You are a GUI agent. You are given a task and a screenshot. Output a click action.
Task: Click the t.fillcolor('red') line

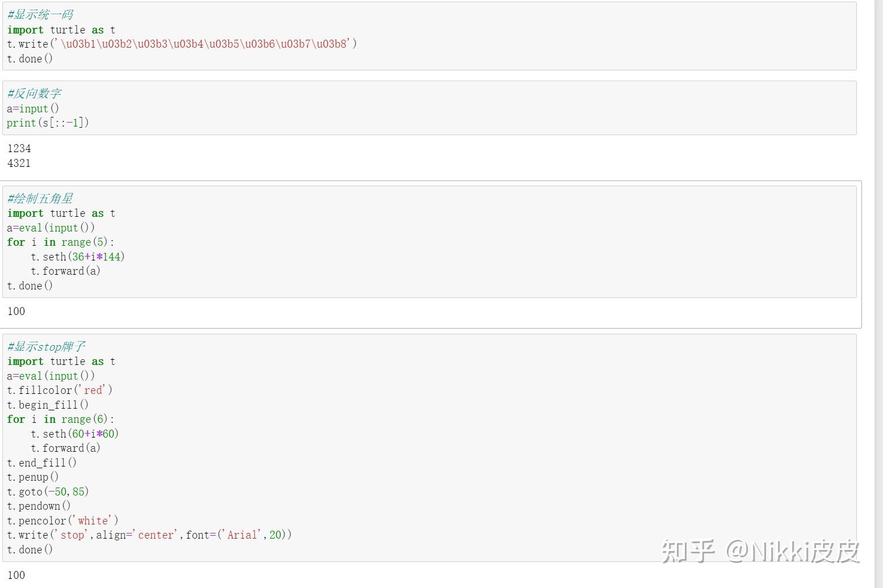(x=60, y=390)
